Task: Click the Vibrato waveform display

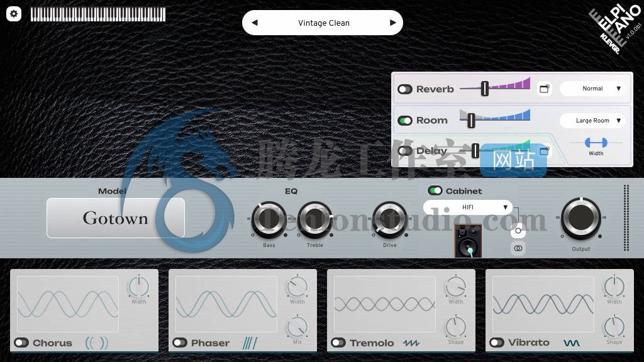Action: (543, 304)
